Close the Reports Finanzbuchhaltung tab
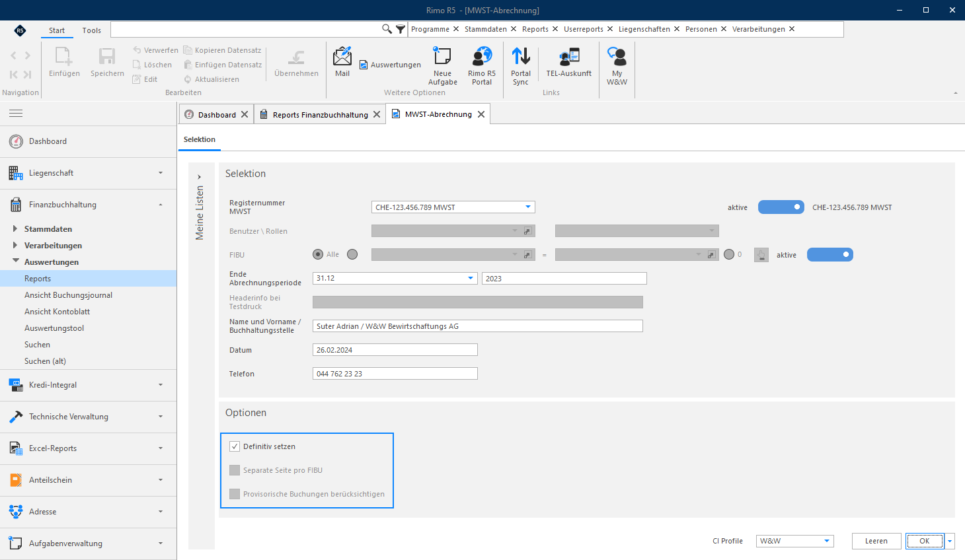 point(377,114)
